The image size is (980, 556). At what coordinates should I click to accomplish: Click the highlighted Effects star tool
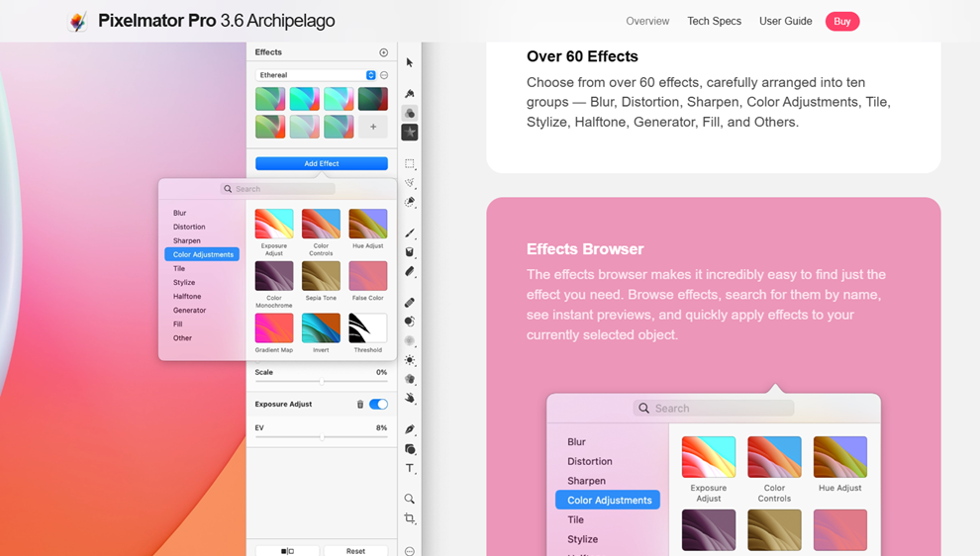410,132
